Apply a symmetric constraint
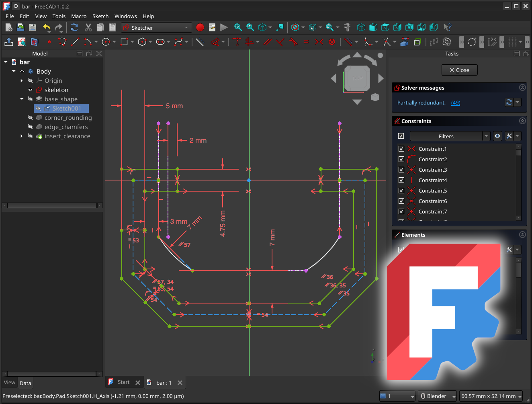This screenshot has height=404, width=532. [319, 42]
